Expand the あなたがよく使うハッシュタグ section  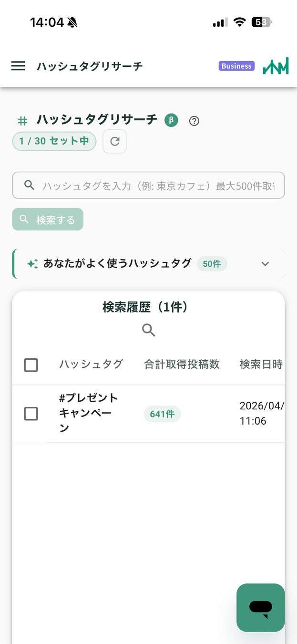click(x=265, y=263)
